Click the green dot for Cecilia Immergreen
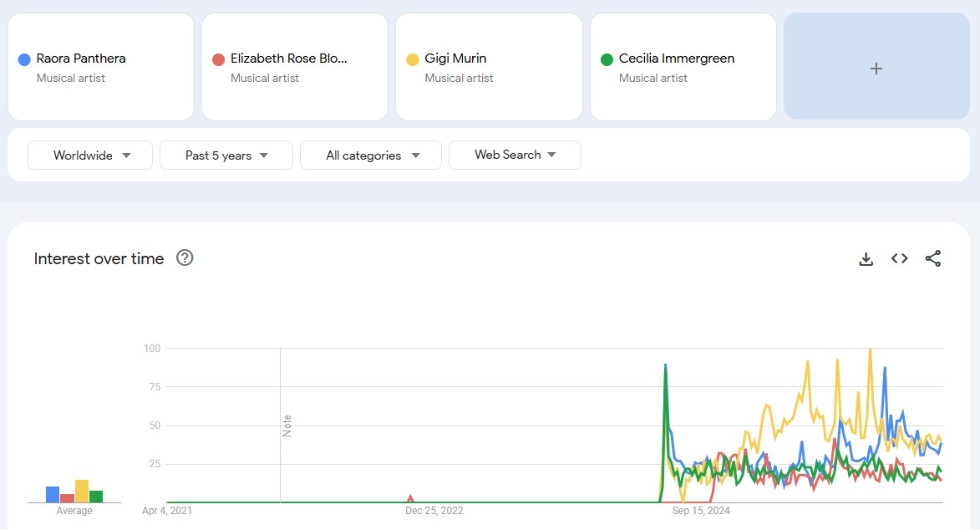 point(607,59)
